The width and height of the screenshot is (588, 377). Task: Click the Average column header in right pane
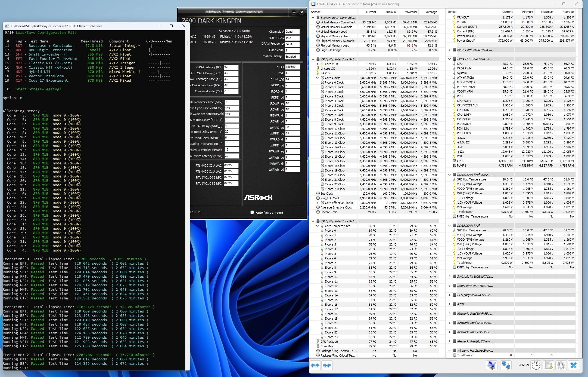pyautogui.click(x=568, y=12)
